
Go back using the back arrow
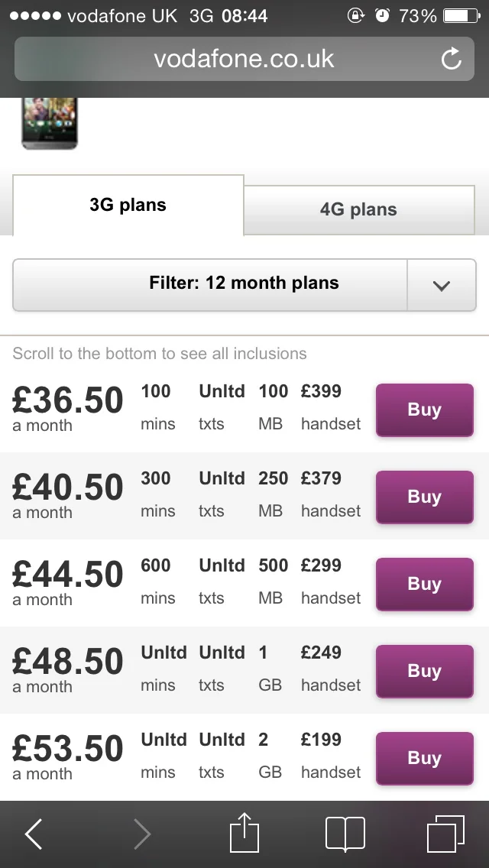click(34, 833)
